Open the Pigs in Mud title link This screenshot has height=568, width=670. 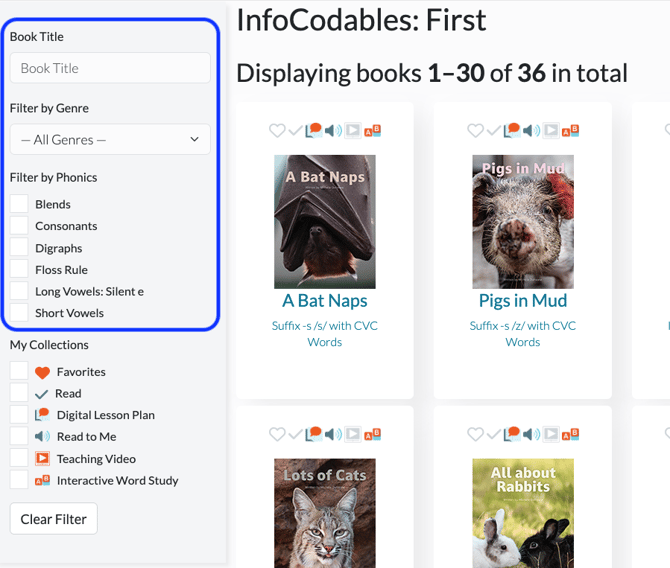tap(523, 300)
